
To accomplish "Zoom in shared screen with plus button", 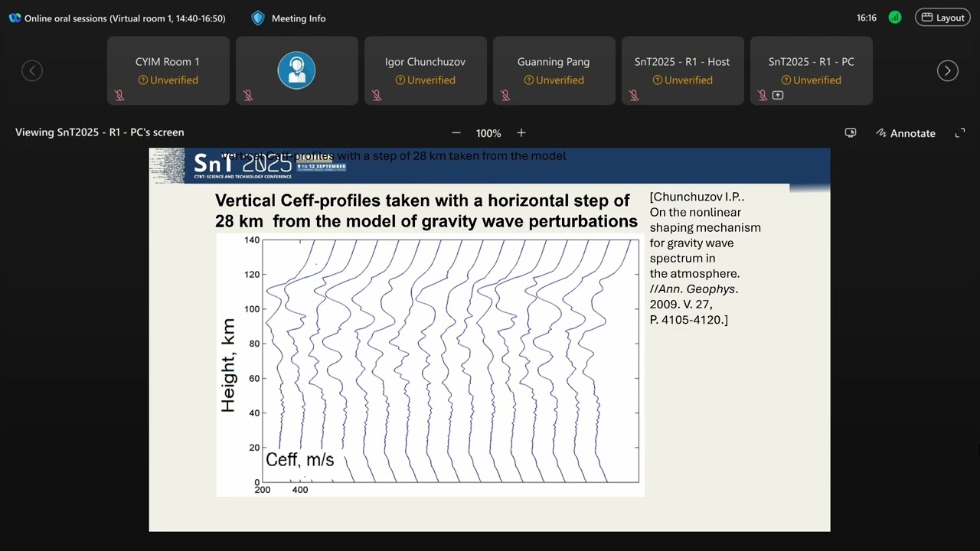I will 521,133.
